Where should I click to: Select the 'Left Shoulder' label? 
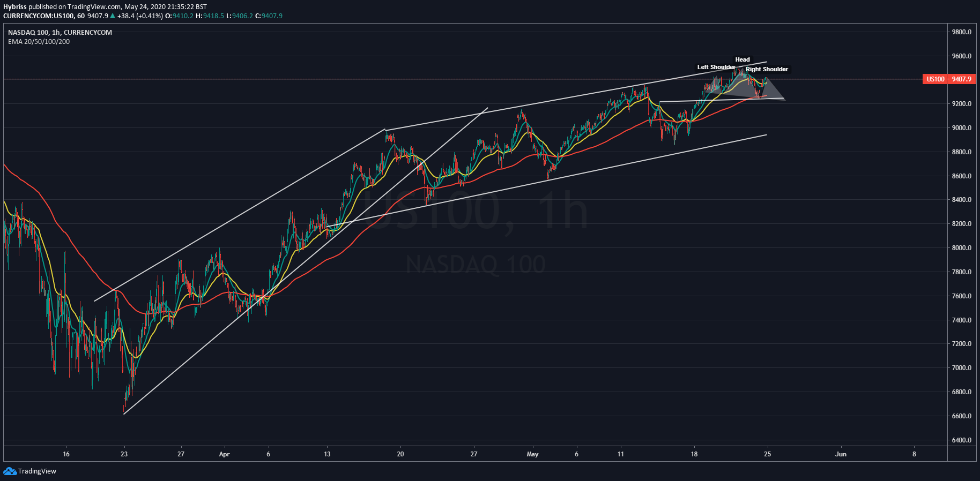[716, 67]
